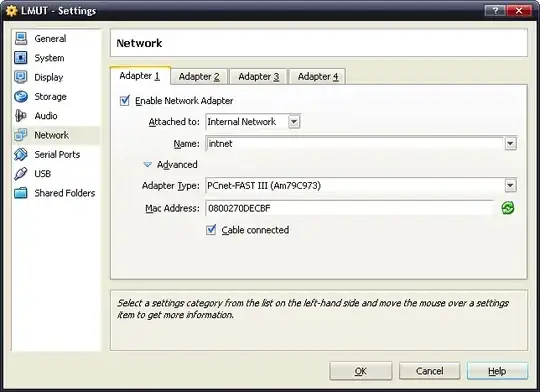
Task: Select Shared Folders label in settings list
Action: pyautogui.click(x=65, y=193)
